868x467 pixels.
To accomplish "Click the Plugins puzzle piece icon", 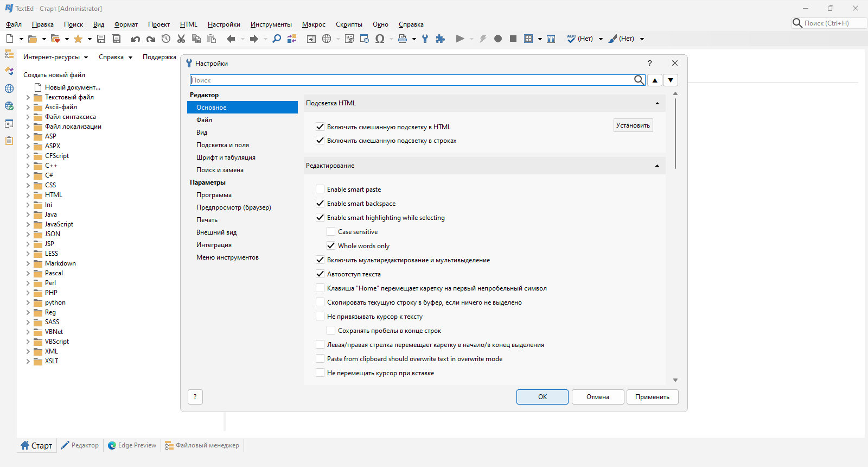I will pos(441,39).
